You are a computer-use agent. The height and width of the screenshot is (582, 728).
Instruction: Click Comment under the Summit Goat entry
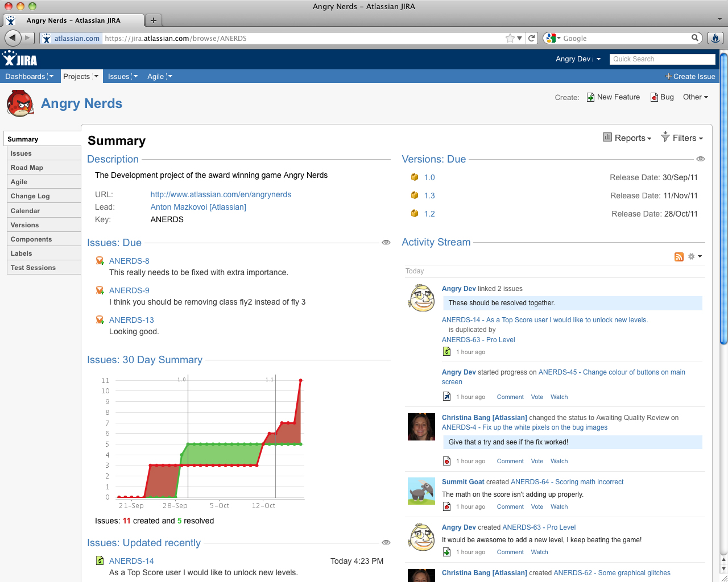510,506
